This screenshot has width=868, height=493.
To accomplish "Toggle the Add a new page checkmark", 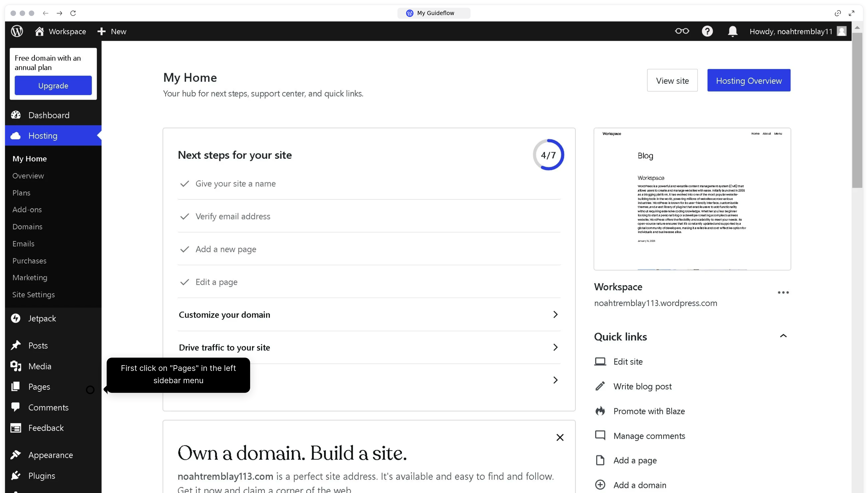I will [x=185, y=249].
